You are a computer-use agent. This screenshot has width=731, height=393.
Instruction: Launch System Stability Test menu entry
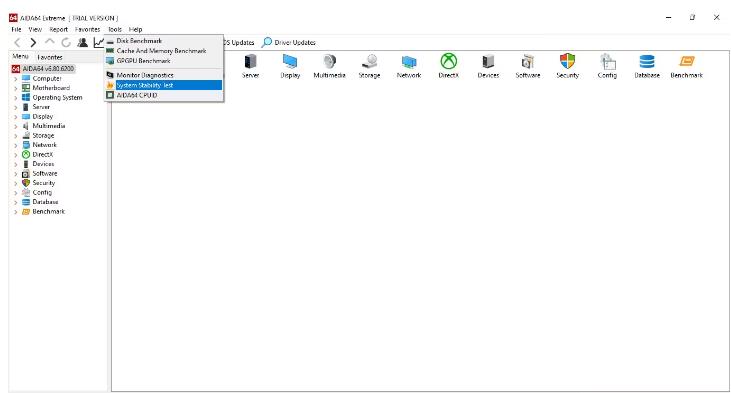point(164,85)
